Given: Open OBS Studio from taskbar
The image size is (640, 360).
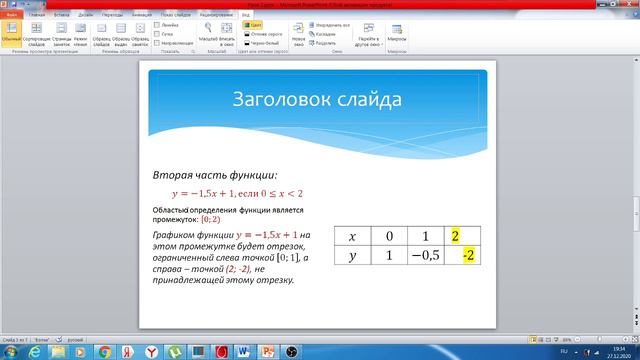Looking at the screenshot, I should pos(291,352).
